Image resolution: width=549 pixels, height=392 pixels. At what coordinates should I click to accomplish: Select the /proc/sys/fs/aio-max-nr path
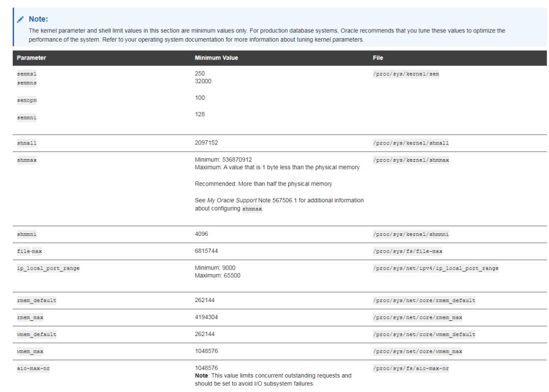(411, 369)
